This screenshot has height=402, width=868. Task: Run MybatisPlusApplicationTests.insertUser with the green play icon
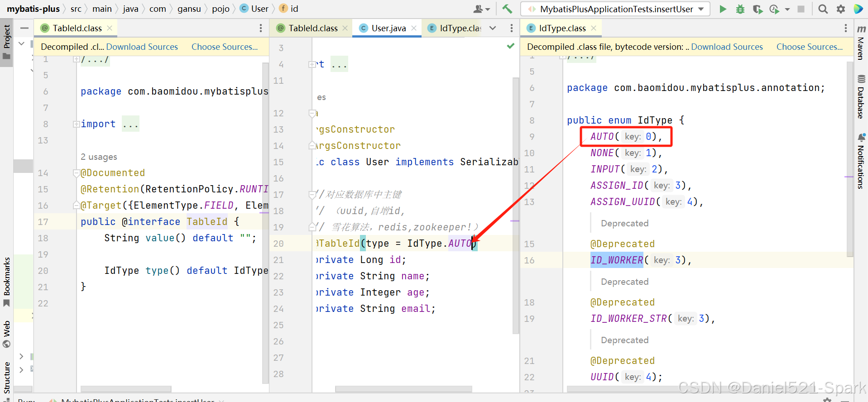723,9
